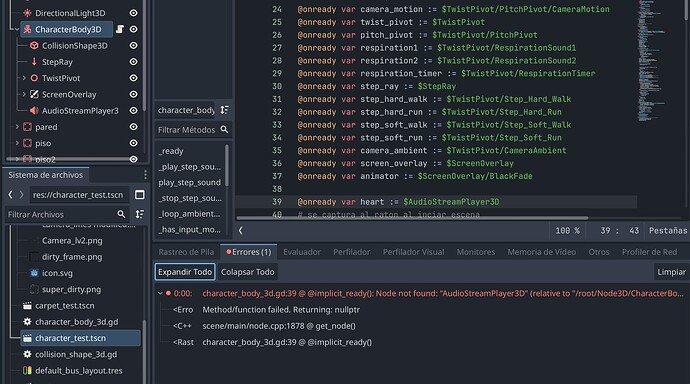
Task: Click the code editor horizontal scrollbar
Action: click(x=412, y=218)
